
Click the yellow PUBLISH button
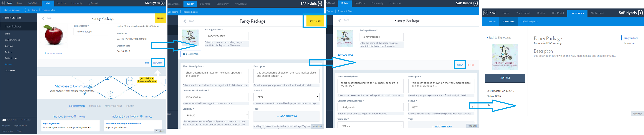pyautogui.click(x=161, y=18)
